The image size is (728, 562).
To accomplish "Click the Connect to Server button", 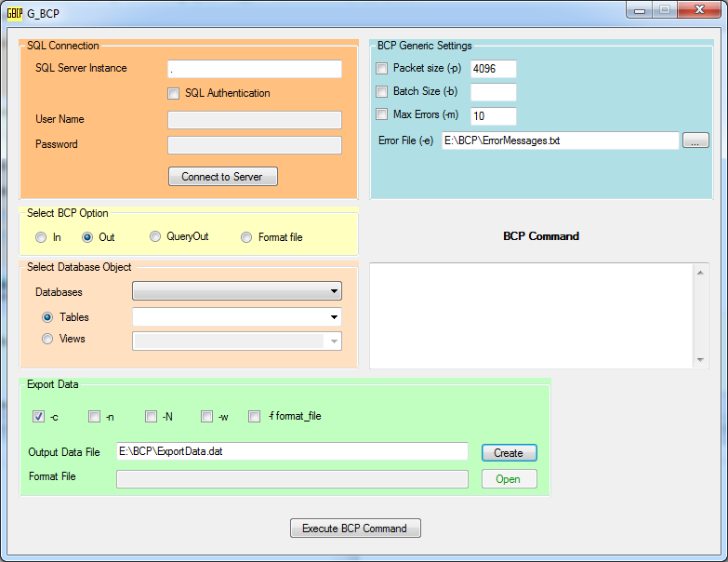I will pos(223,177).
